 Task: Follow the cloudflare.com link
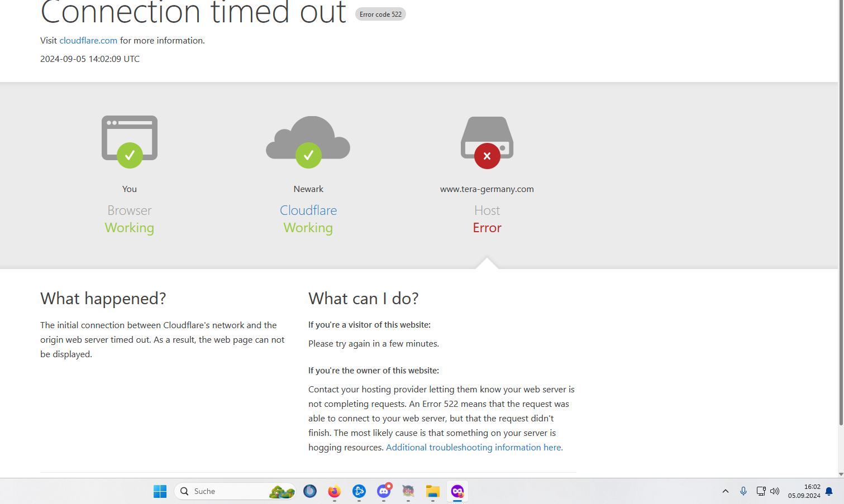[x=88, y=40]
